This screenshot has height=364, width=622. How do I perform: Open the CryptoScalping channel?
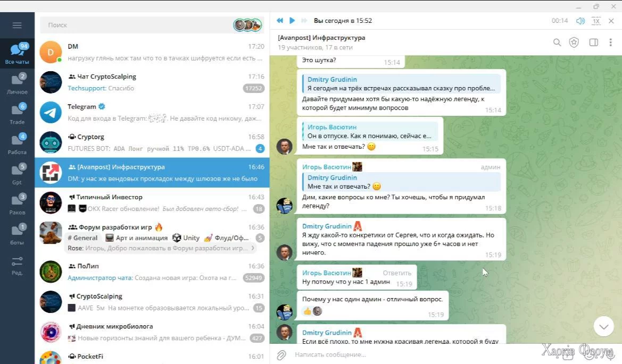(152, 302)
